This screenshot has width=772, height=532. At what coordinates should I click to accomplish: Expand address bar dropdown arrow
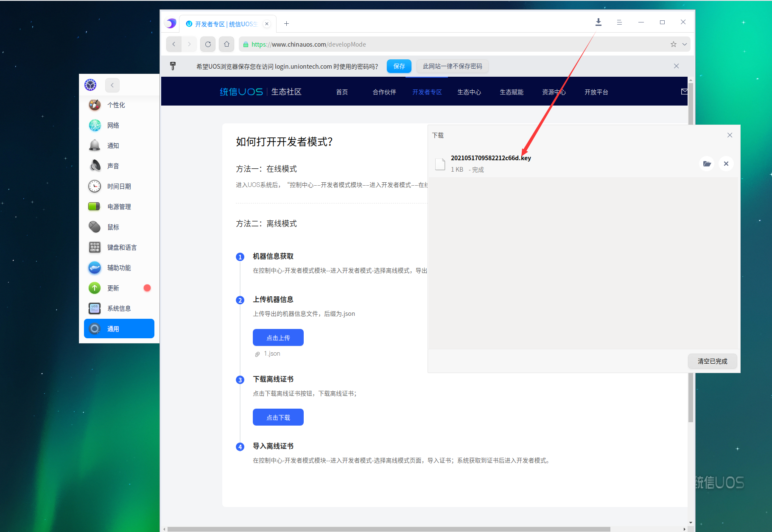[x=684, y=44]
